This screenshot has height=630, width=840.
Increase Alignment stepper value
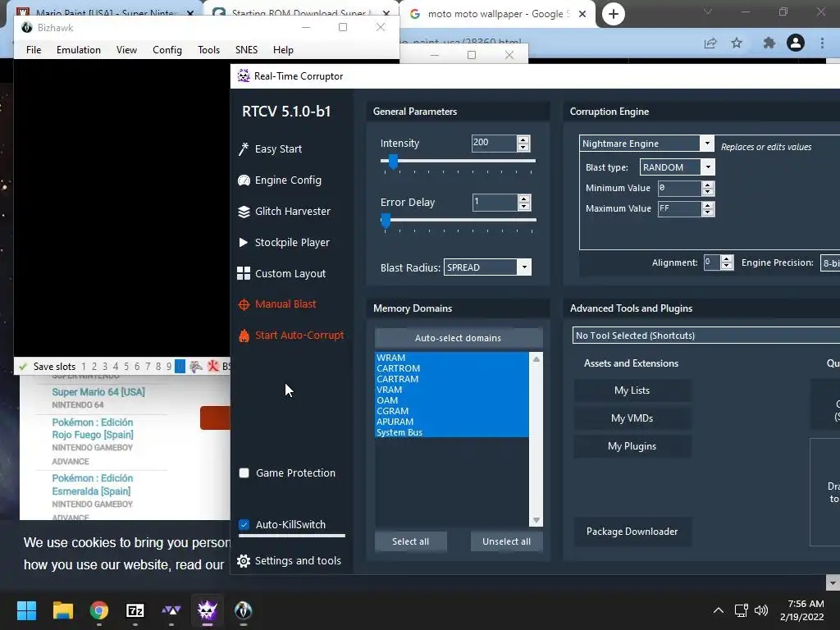[727, 259]
